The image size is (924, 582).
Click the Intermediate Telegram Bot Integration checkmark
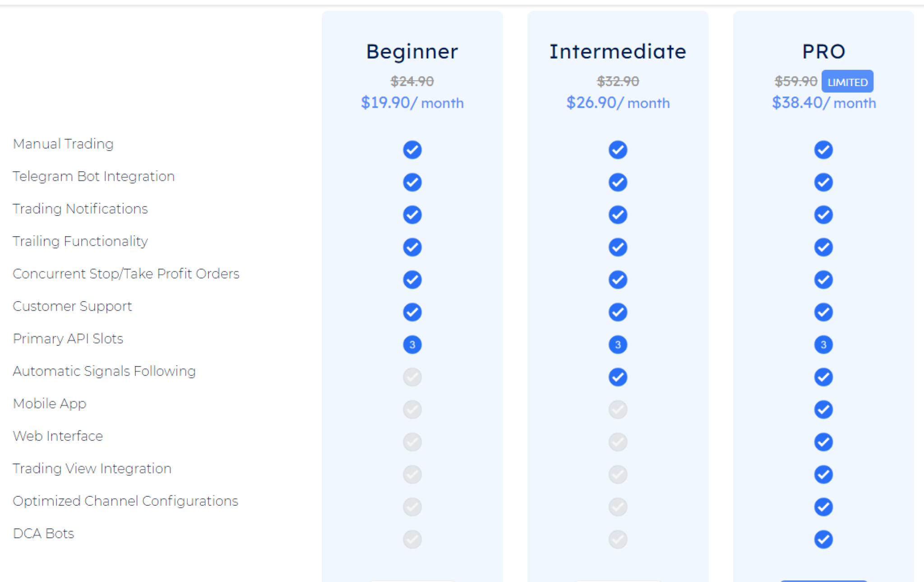coord(618,182)
